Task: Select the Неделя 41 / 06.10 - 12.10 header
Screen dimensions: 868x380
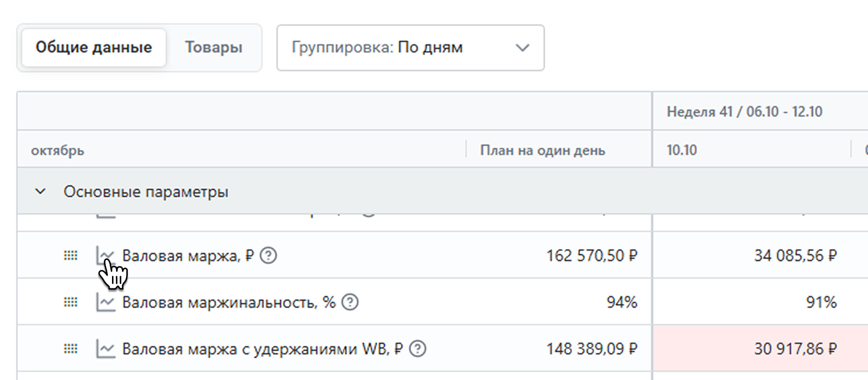Action: pyautogui.click(x=744, y=111)
